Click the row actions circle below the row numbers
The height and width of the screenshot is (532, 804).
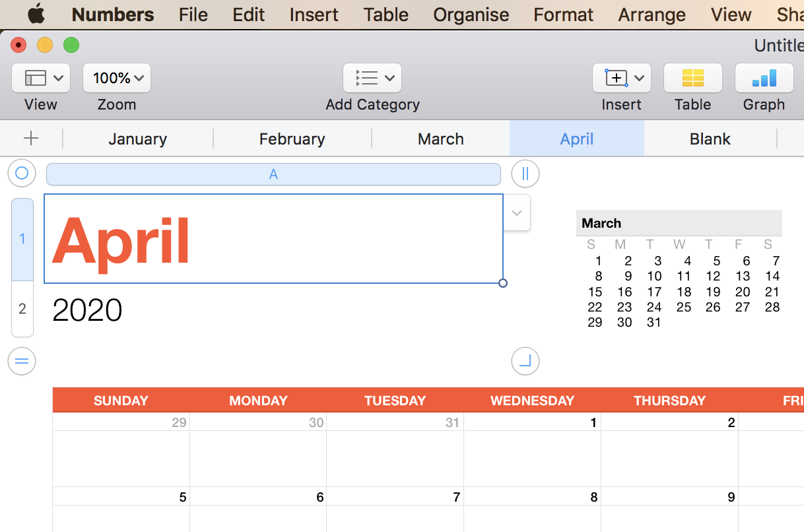pos(21,361)
